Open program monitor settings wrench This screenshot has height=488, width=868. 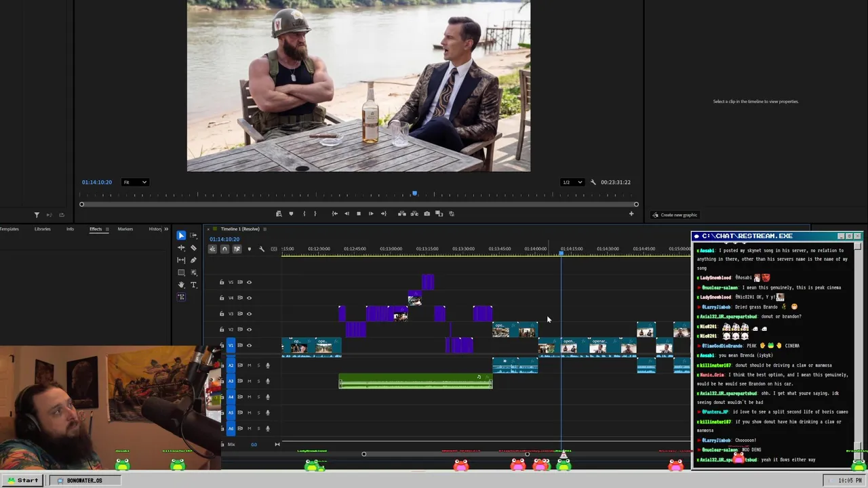click(593, 182)
